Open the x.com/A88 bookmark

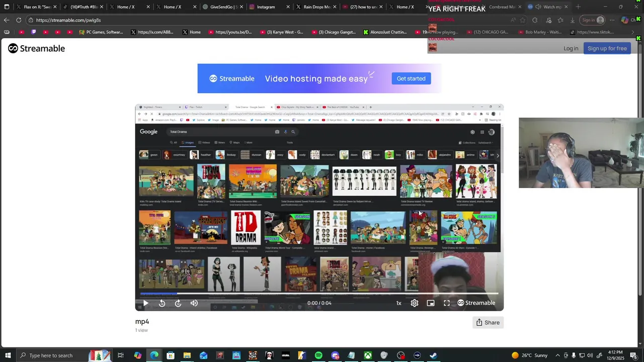click(152, 32)
